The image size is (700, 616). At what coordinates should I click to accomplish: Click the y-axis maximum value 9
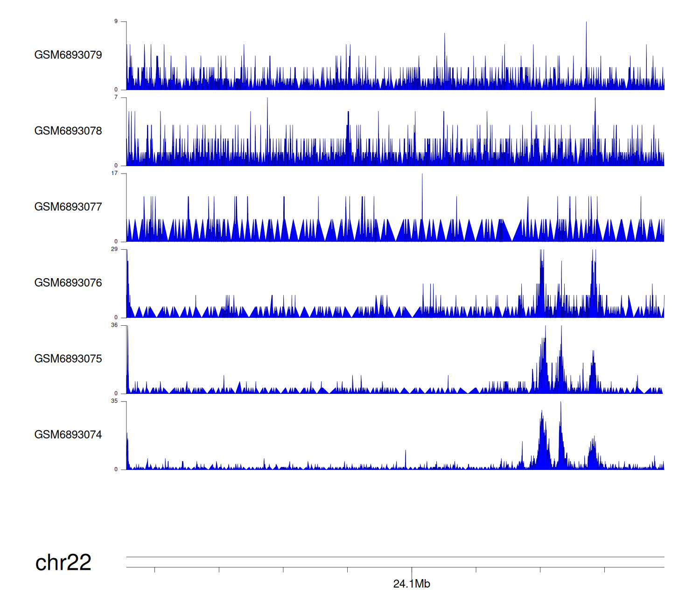tap(116, 21)
